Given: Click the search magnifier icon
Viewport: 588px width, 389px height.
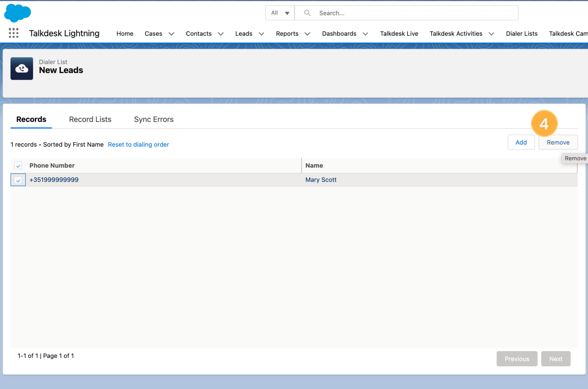Looking at the screenshot, I should click(x=307, y=13).
